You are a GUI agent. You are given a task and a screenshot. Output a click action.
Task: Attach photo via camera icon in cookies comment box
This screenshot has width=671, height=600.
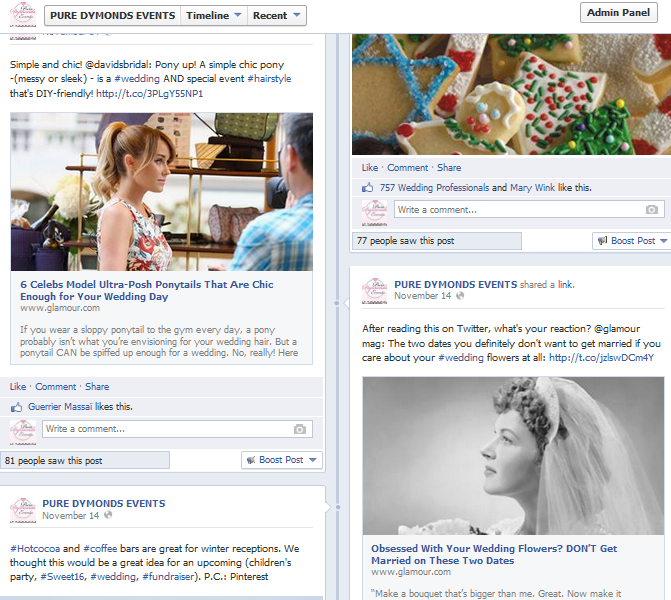(x=652, y=210)
